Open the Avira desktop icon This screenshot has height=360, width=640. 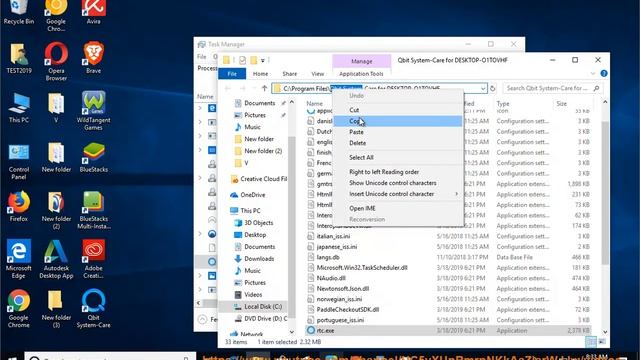tap(93, 12)
